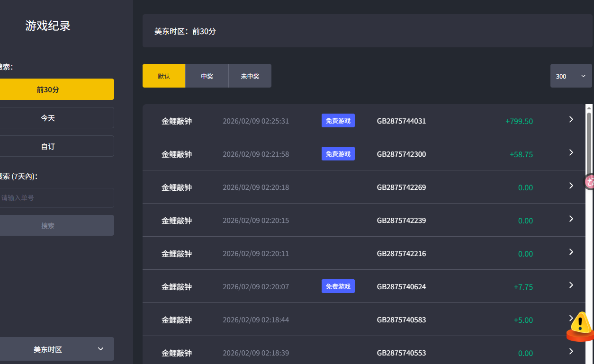
Task: Focus the order number input field
Action: (52, 198)
